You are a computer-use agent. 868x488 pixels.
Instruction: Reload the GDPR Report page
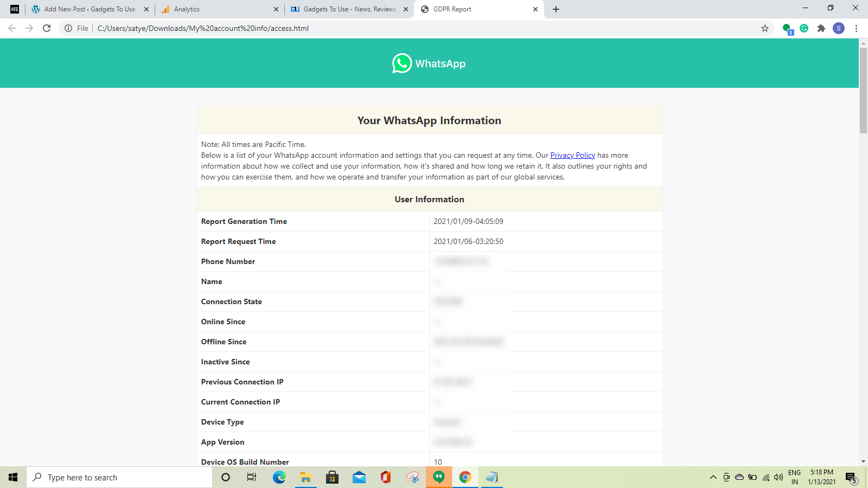(x=46, y=28)
